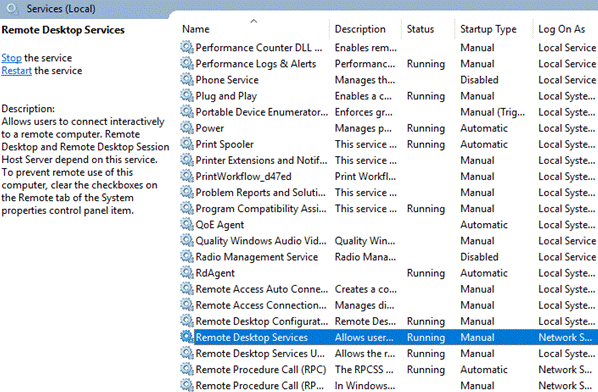Click the Phone Service gear icon
Screen dimensions: 598x392
click(x=187, y=79)
